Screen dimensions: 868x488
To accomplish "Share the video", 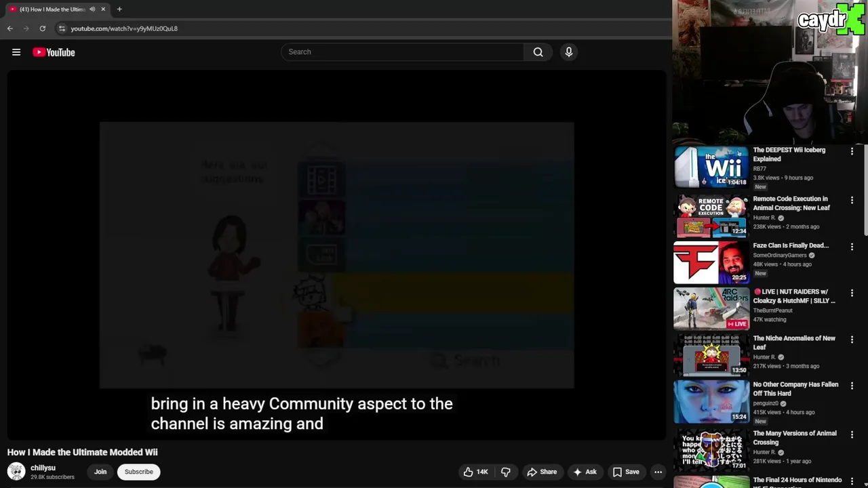I will click(542, 472).
